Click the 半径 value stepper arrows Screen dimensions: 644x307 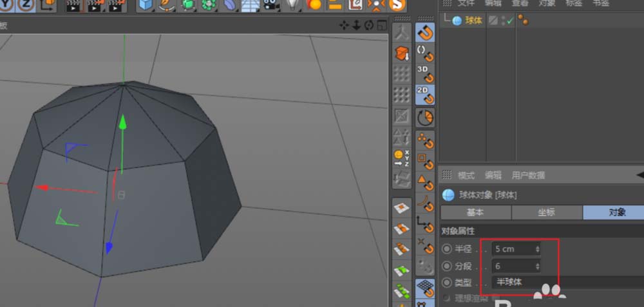coord(537,249)
